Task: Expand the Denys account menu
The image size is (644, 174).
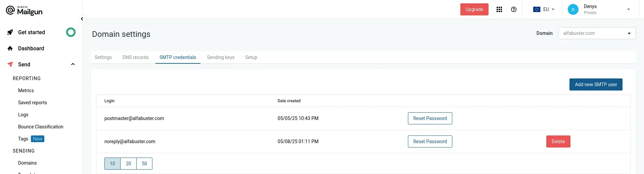Action: pos(629,9)
